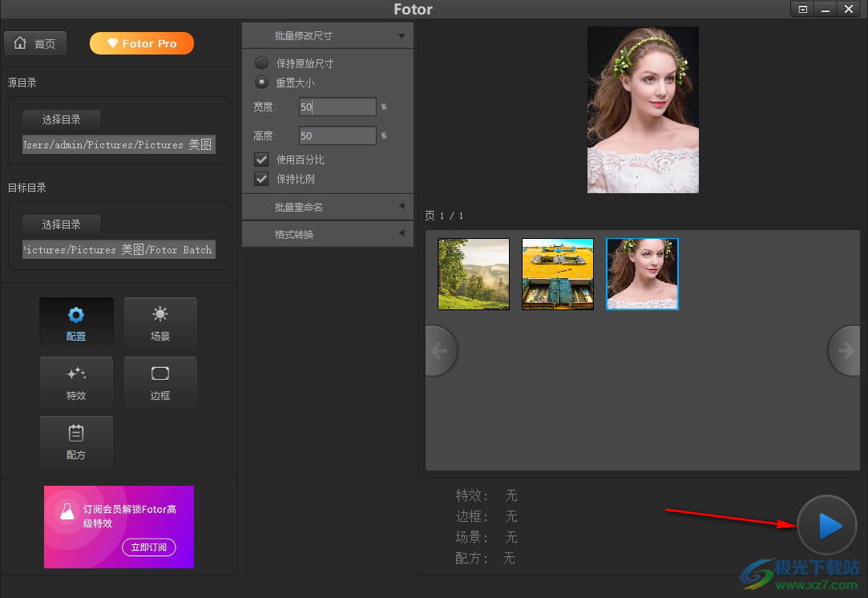Select the woman portrait thumbnail
Viewport: 868px width, 598px height.
642,274
